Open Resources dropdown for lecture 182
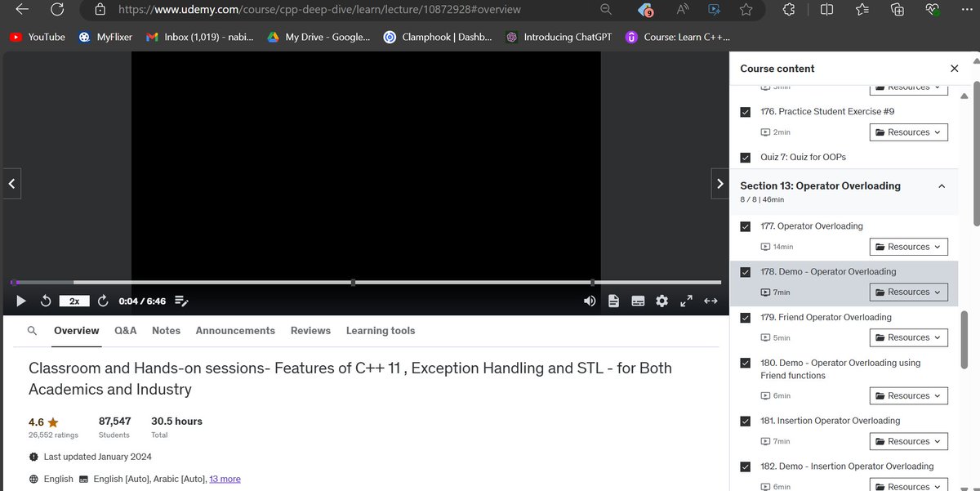The image size is (980, 491). [x=908, y=485]
